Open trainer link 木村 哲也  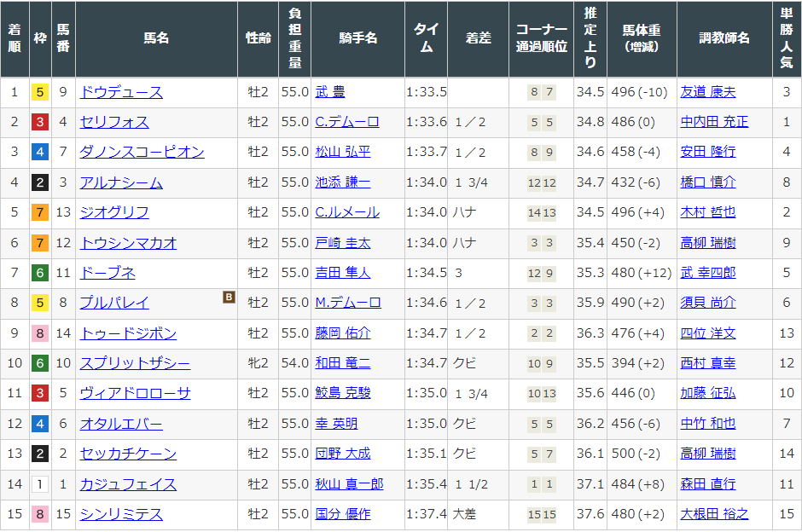[x=708, y=212]
